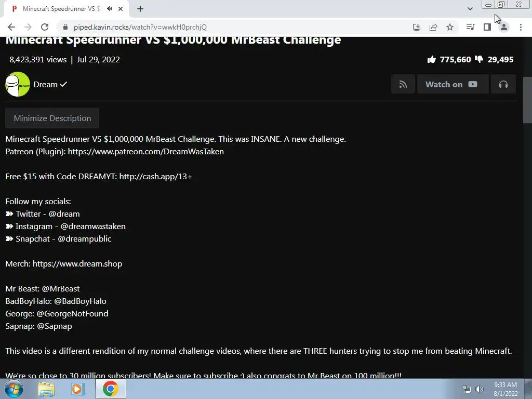
Task: Open a new browser tab
Action: click(x=140, y=9)
